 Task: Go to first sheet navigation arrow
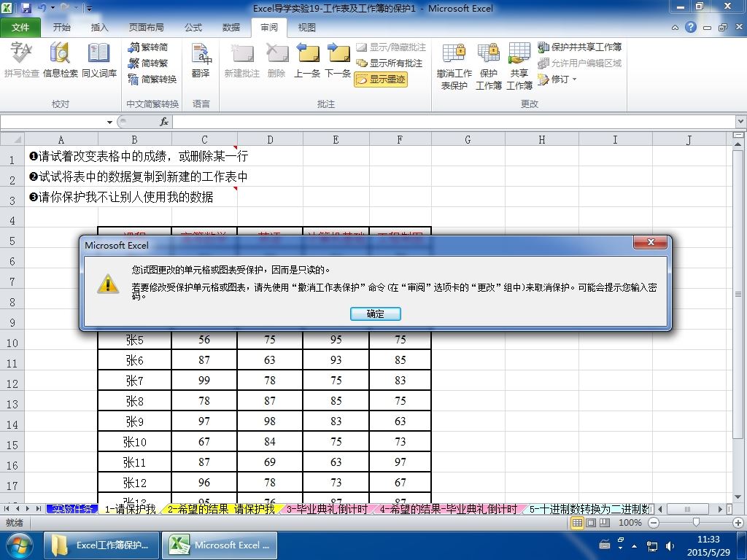click(6, 509)
